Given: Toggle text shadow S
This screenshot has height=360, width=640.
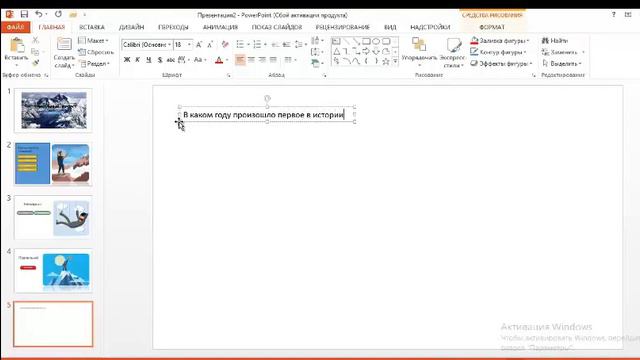Looking at the screenshot, I should pyautogui.click(x=160, y=60).
